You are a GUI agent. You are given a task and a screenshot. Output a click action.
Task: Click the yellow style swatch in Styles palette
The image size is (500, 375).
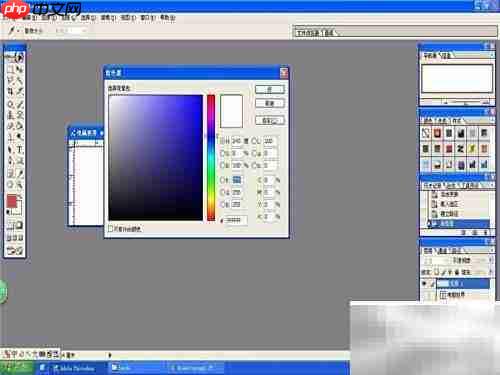[472, 149]
